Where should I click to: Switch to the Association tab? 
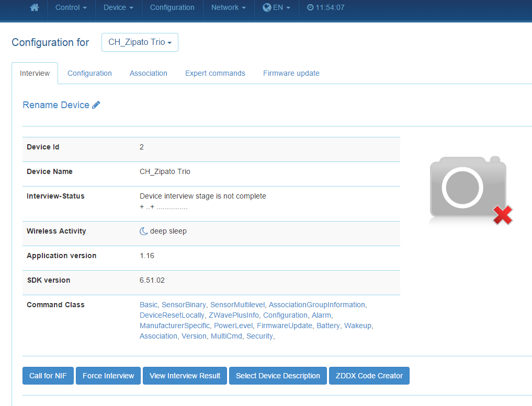coord(149,74)
